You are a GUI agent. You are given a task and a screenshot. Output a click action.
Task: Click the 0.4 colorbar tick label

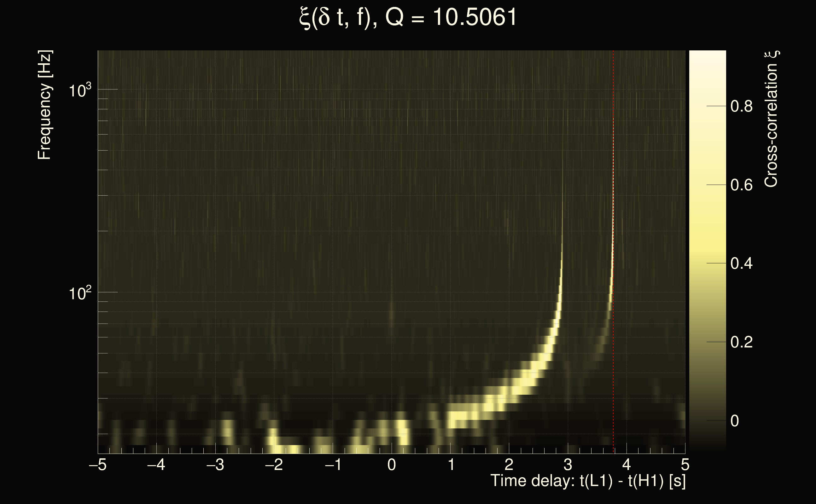741,264
